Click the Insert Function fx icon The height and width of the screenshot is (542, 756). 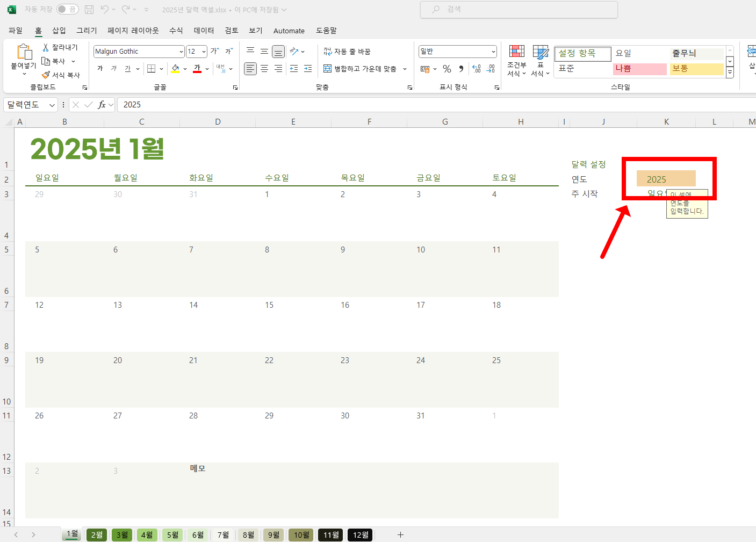(x=102, y=105)
